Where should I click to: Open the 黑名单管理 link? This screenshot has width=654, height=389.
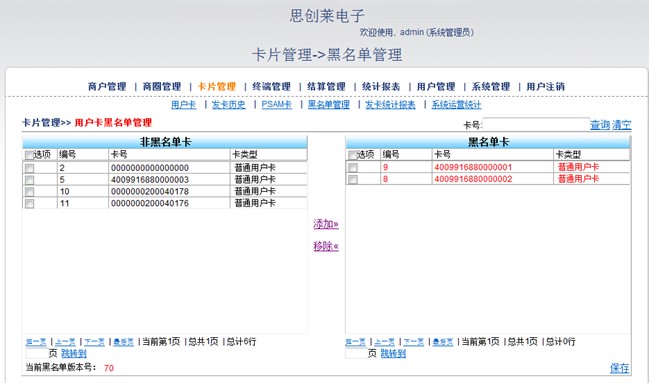point(329,105)
